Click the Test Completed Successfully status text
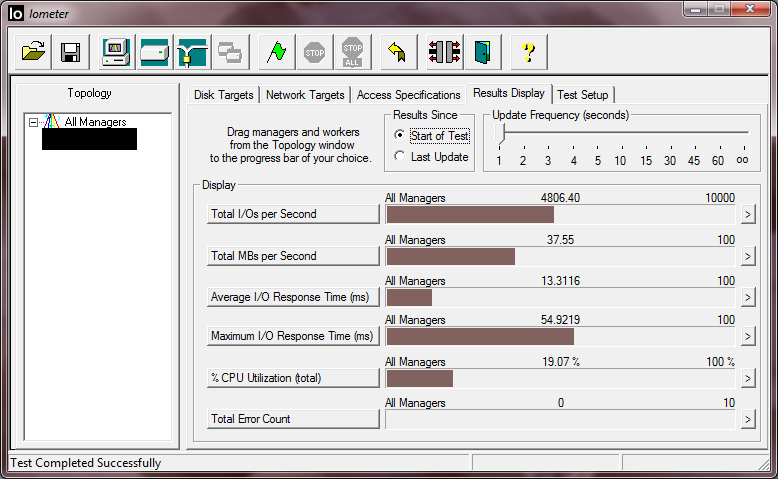778x479 pixels. (x=86, y=463)
